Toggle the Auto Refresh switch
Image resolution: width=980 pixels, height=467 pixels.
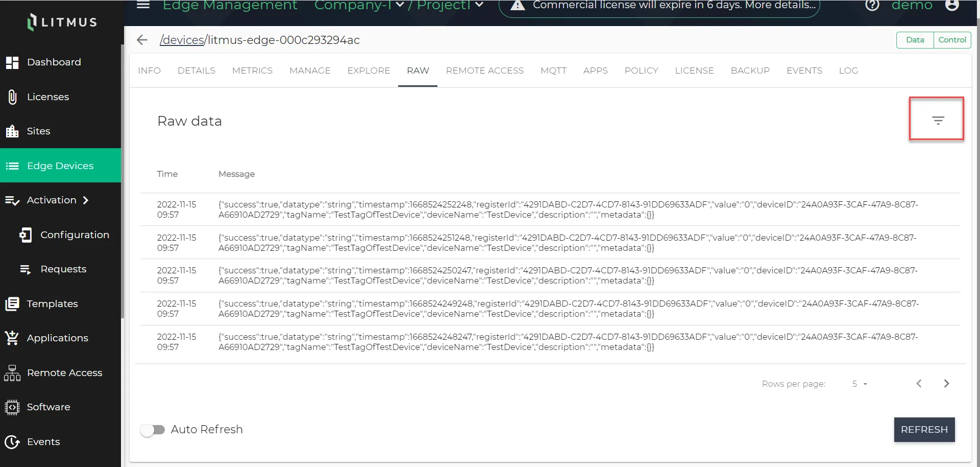tap(153, 430)
